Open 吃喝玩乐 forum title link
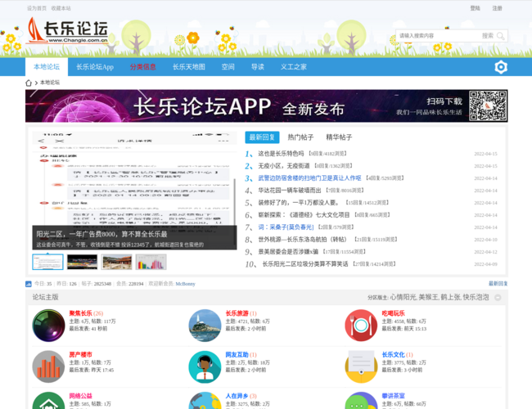532x409 pixels. pyautogui.click(x=393, y=313)
